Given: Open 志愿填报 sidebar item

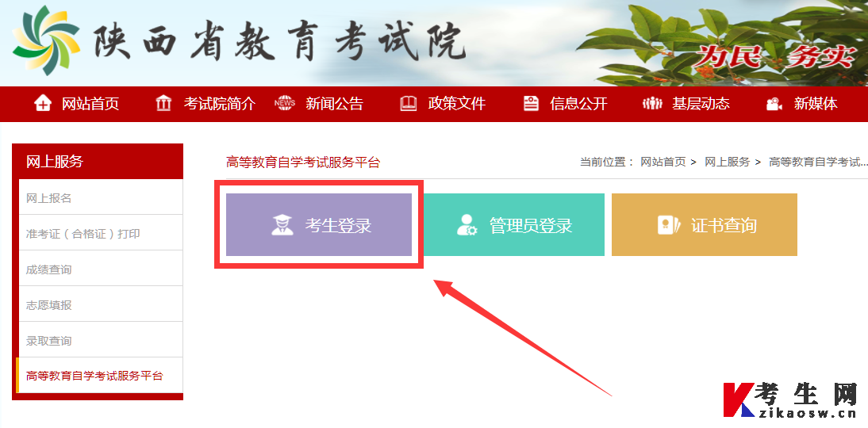Looking at the screenshot, I should click(x=101, y=304).
